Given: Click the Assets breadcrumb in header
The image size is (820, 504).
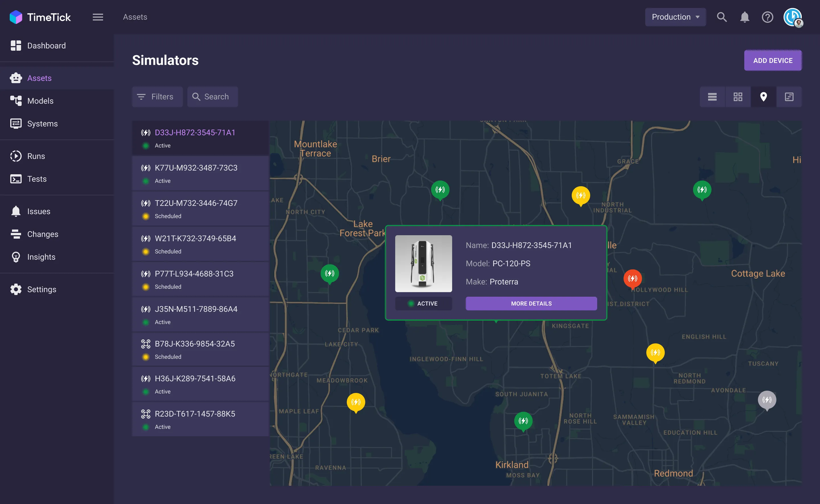Looking at the screenshot, I should (x=135, y=17).
